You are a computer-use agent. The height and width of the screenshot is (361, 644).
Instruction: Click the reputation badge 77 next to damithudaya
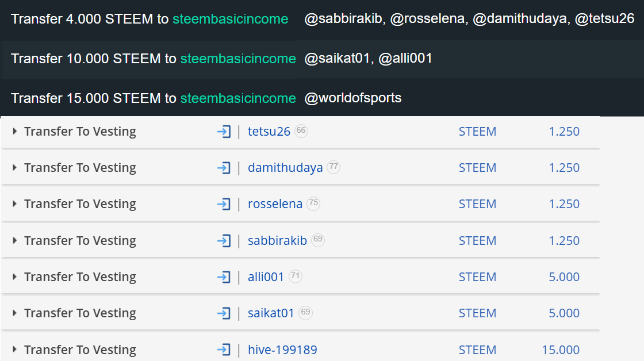(333, 167)
